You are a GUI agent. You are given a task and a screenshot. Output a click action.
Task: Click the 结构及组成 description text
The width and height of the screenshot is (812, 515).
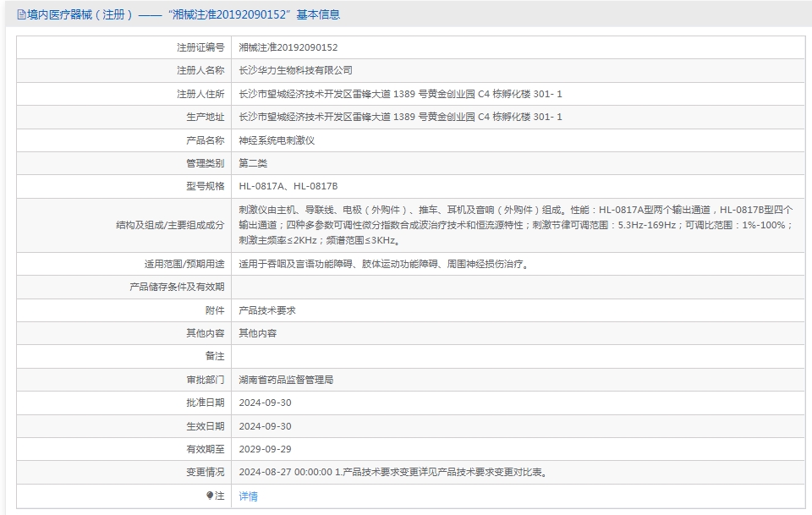(x=516, y=225)
